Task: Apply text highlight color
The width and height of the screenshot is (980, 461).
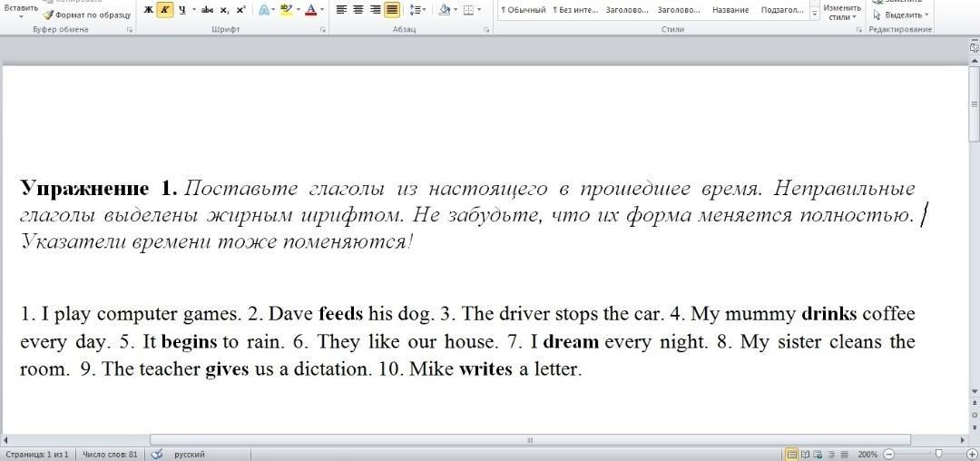Action: point(286,9)
